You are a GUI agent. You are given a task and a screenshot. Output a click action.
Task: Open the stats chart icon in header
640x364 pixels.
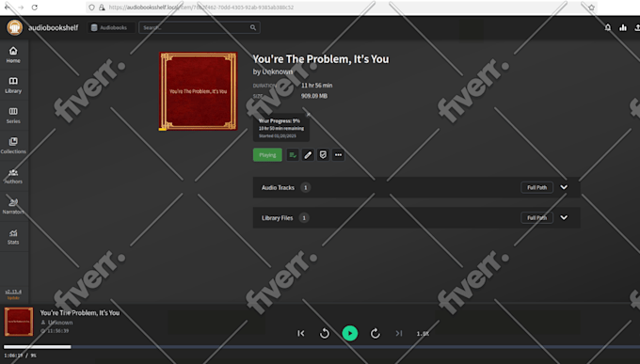pyautogui.click(x=623, y=28)
